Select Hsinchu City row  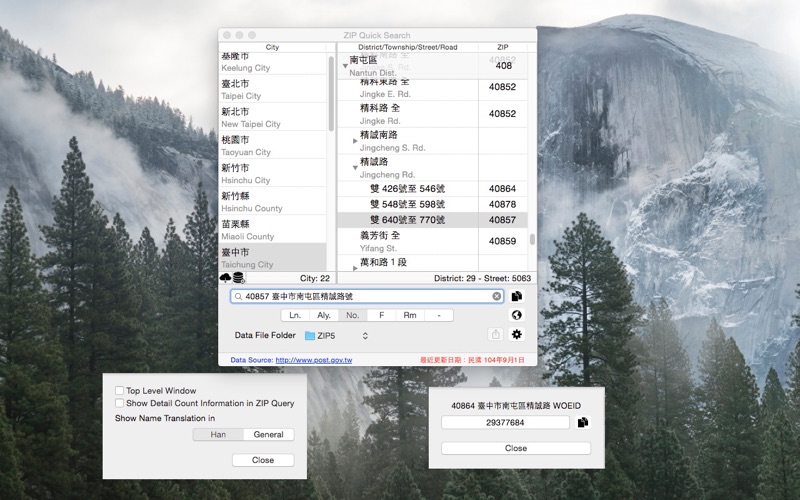(272, 173)
